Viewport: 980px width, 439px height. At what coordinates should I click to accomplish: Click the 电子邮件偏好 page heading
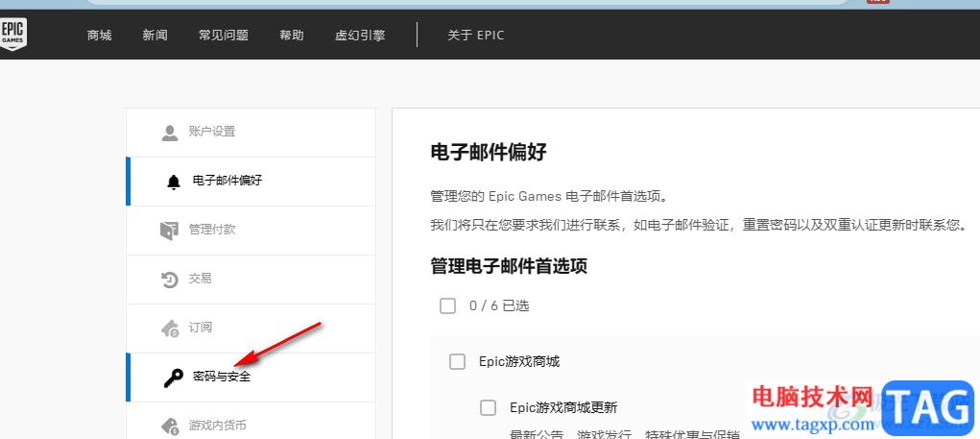(x=489, y=152)
